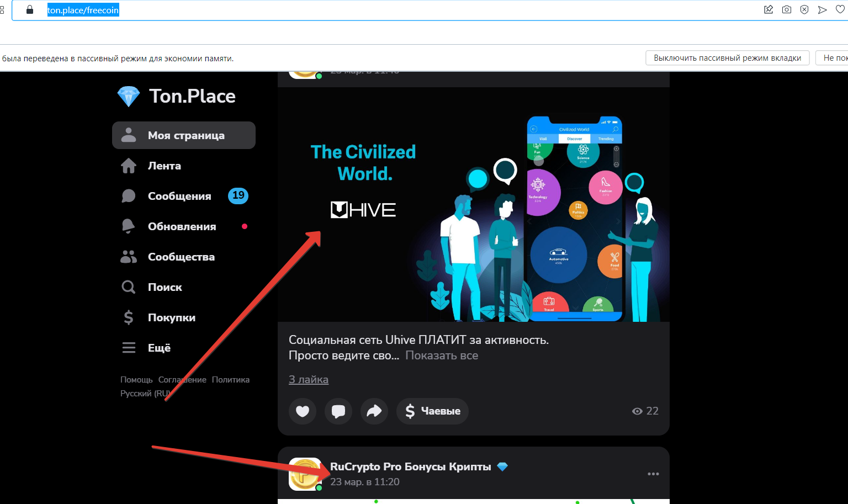
Task: Click the RuCrypto Pro coin avatar
Action: [305, 474]
